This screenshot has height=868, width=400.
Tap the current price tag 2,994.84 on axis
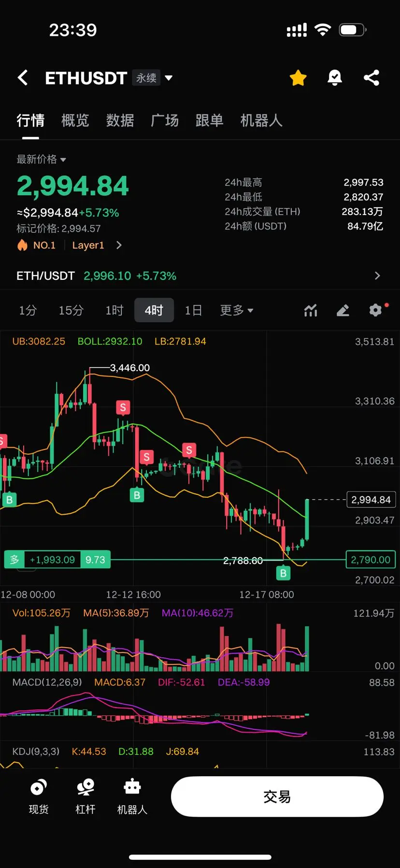371,500
